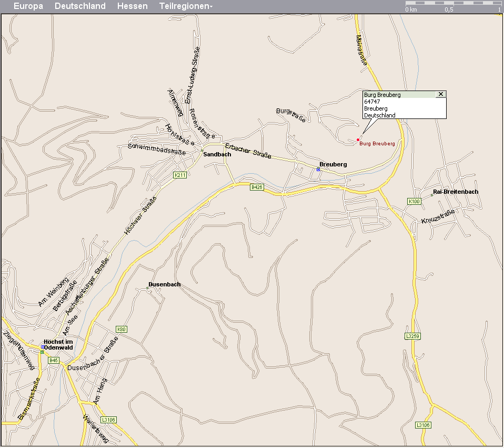This screenshot has height=448, width=504.
Task: Click the L3259 road shield
Action: pyautogui.click(x=413, y=336)
